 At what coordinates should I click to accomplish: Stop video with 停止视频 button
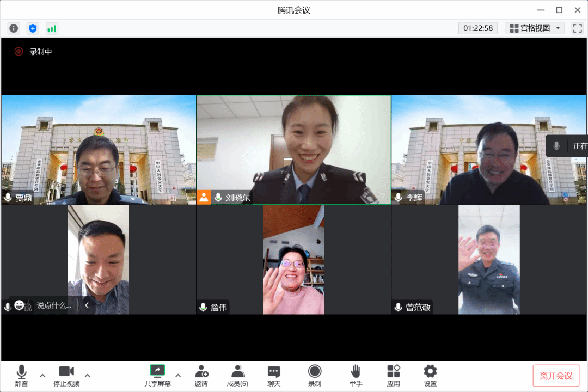pyautogui.click(x=66, y=376)
